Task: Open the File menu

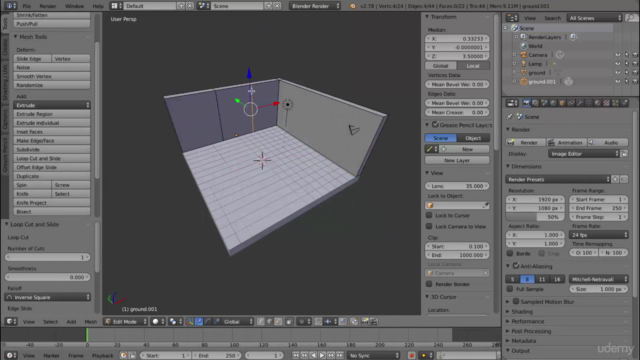Action: tap(27, 6)
